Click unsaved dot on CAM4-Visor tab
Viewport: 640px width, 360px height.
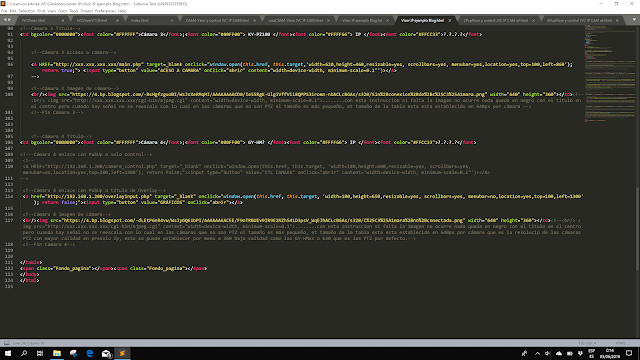[x=255, y=20]
